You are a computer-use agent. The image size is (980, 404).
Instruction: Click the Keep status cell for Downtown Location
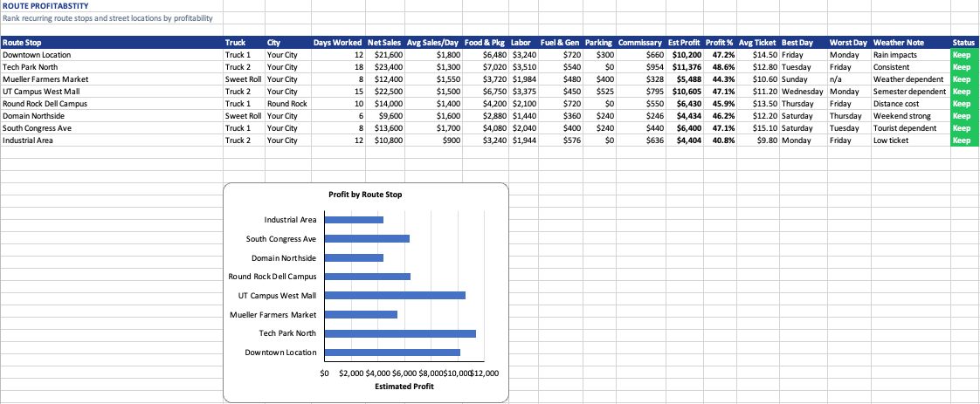pyautogui.click(x=964, y=55)
